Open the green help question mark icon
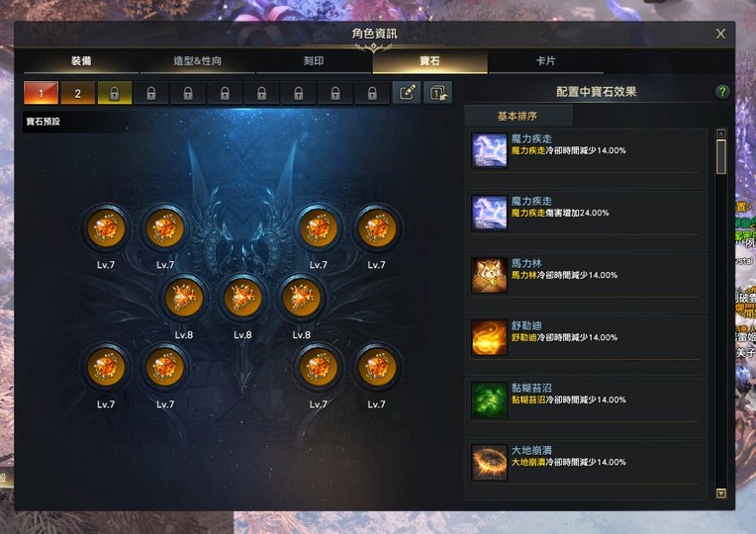The height and width of the screenshot is (534, 756). [721, 92]
